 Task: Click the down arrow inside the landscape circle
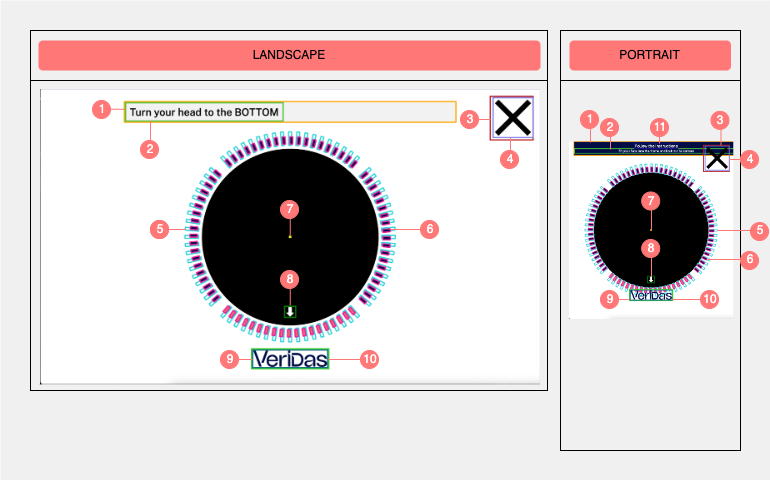pyautogui.click(x=290, y=311)
